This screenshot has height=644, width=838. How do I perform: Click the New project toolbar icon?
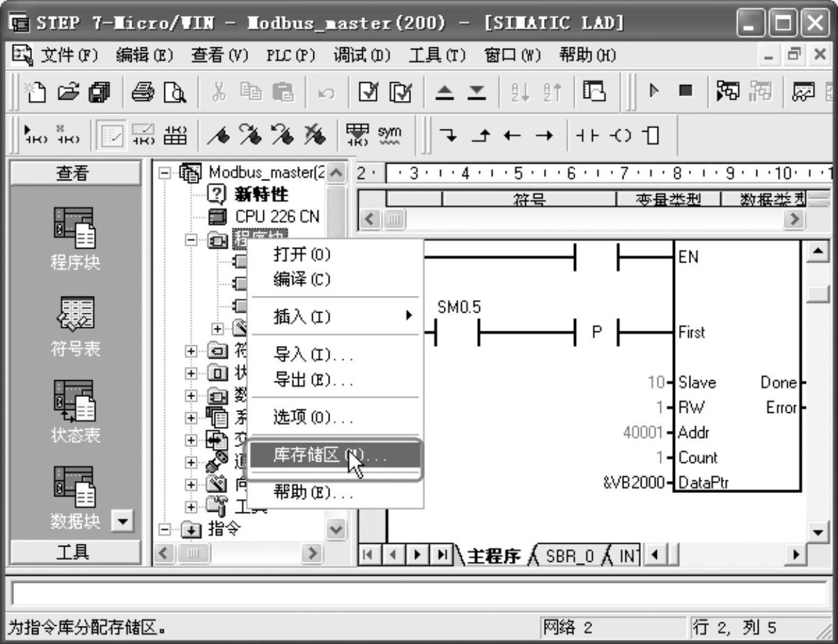tap(35, 92)
